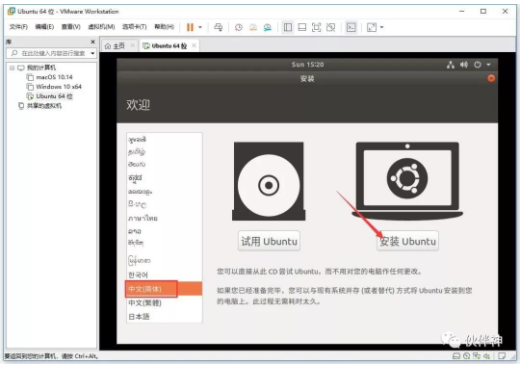Toggle the thumbnail bar view icon
Viewport: 520px width, 365px height.
302,27
